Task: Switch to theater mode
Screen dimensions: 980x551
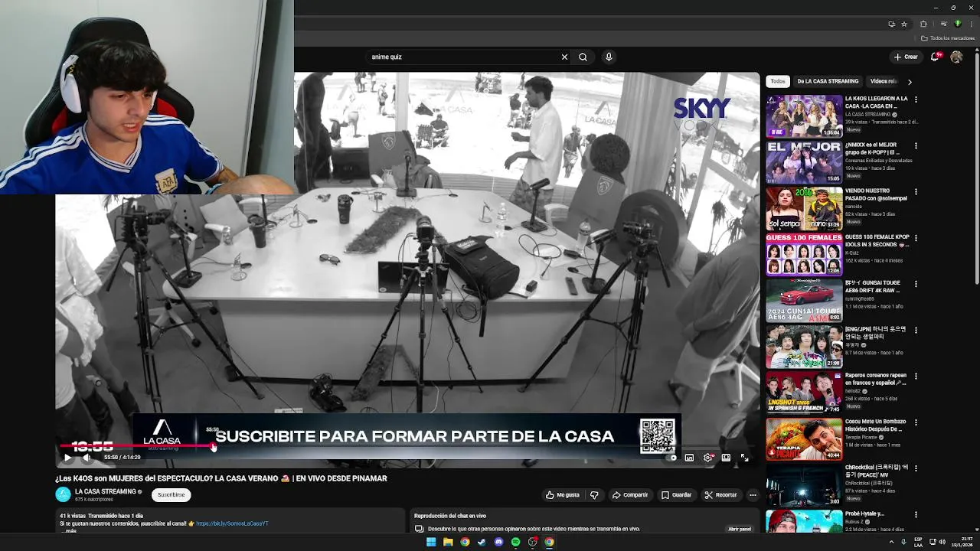Action: [726, 458]
